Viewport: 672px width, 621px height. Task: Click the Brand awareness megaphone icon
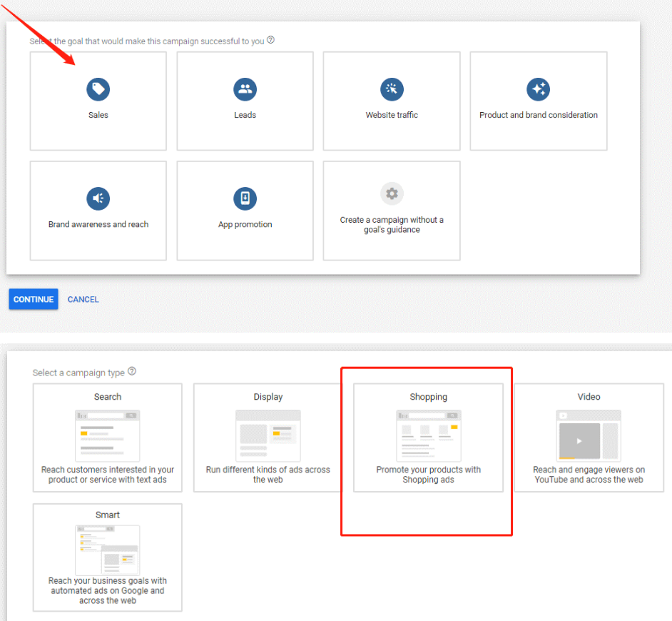pos(98,198)
